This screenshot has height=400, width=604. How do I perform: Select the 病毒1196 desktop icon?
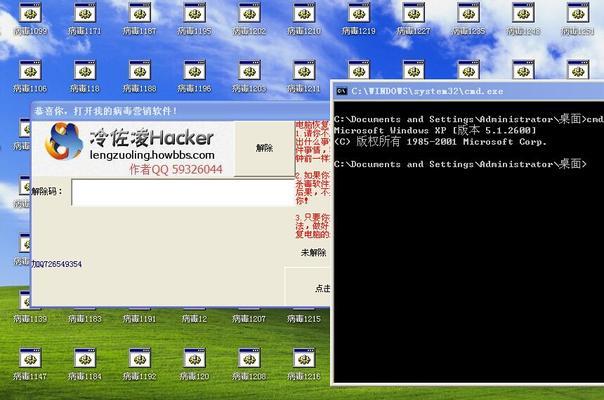coord(195,77)
